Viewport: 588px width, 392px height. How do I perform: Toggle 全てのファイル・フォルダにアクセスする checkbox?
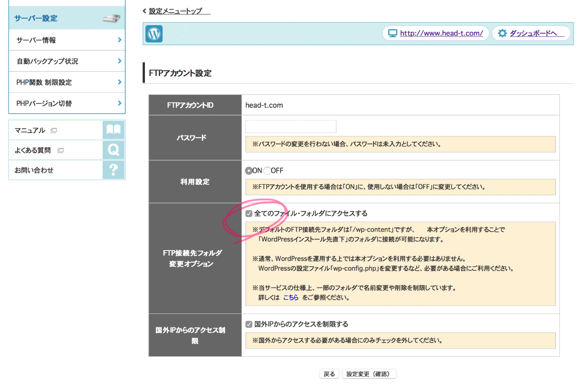click(x=249, y=214)
